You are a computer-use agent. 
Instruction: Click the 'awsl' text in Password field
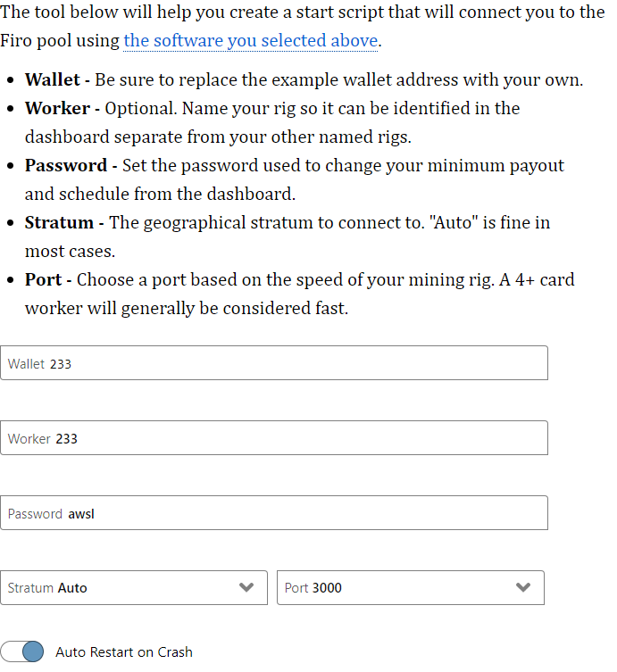click(81, 514)
